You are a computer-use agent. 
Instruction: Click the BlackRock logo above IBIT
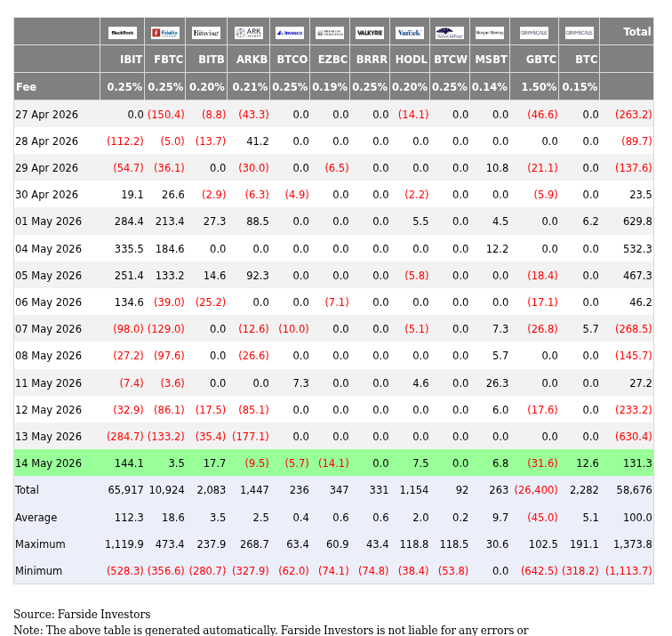pos(123,33)
